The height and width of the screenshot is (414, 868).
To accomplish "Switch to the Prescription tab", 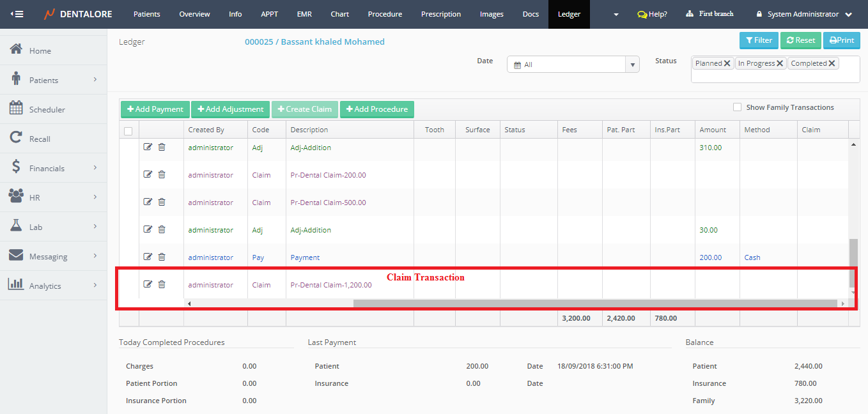I will click(441, 14).
